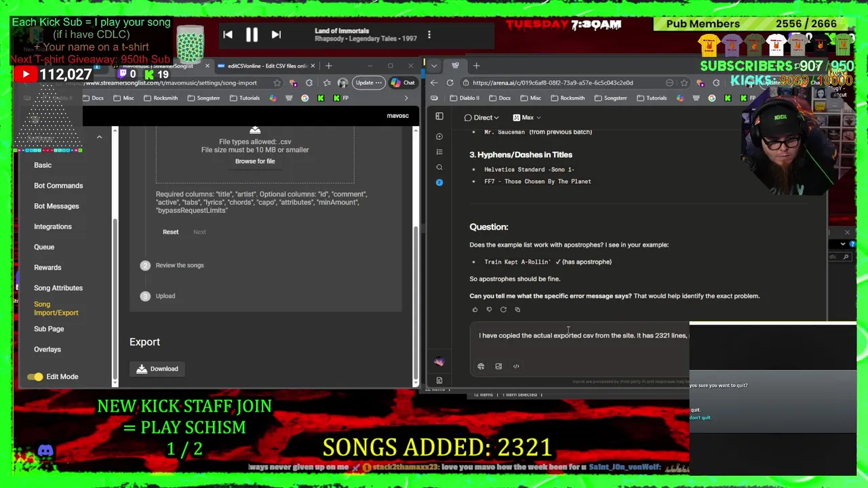Open music player three-dot options menu
868x488 pixels.
pos(429,35)
